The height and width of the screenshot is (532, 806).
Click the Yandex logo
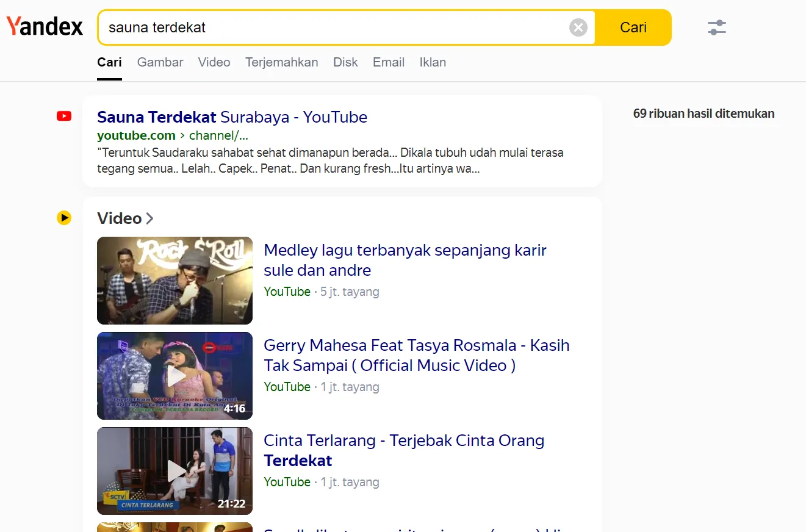(44, 26)
